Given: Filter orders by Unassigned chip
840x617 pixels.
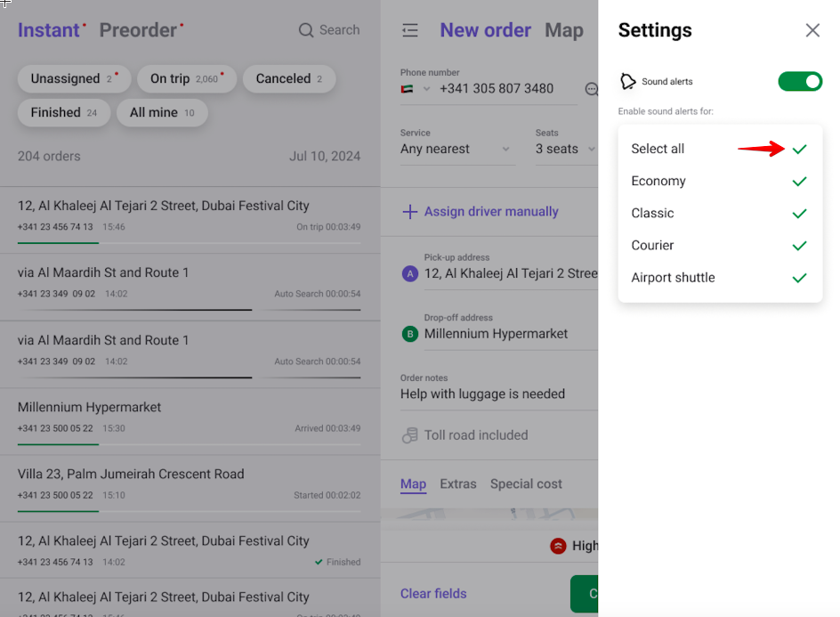Looking at the screenshot, I should click(x=73, y=79).
